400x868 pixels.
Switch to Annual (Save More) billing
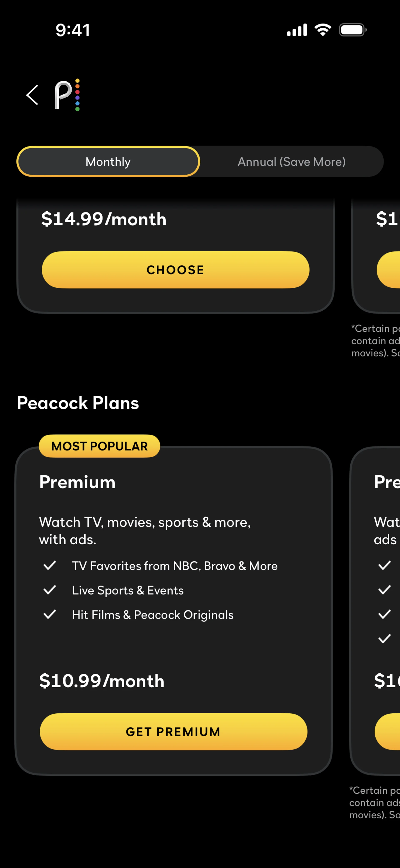click(292, 162)
